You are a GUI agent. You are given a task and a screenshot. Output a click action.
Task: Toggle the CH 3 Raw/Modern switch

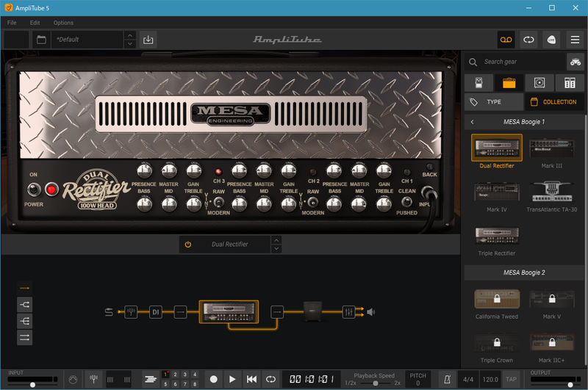[x=218, y=202]
